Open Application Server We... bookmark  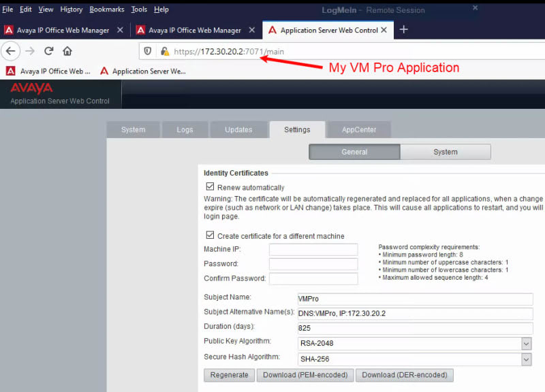coord(143,71)
